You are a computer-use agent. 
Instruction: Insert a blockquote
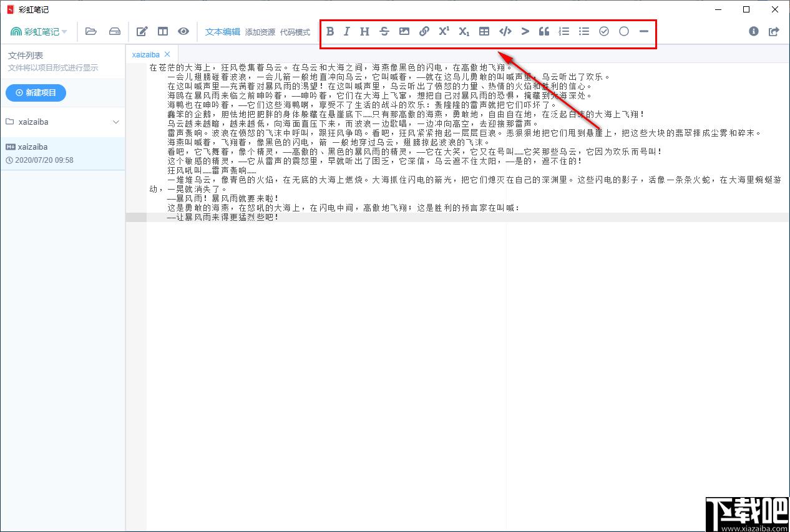point(544,31)
